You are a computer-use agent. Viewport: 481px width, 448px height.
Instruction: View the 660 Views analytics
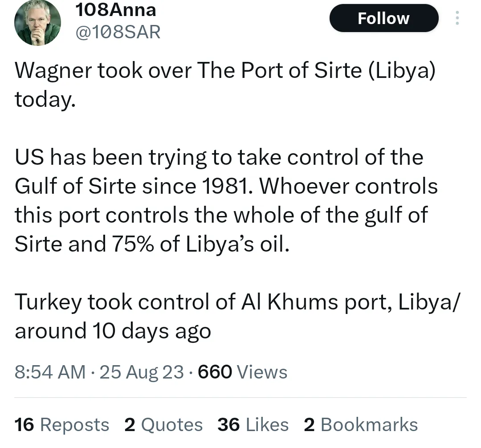pyautogui.click(x=242, y=372)
